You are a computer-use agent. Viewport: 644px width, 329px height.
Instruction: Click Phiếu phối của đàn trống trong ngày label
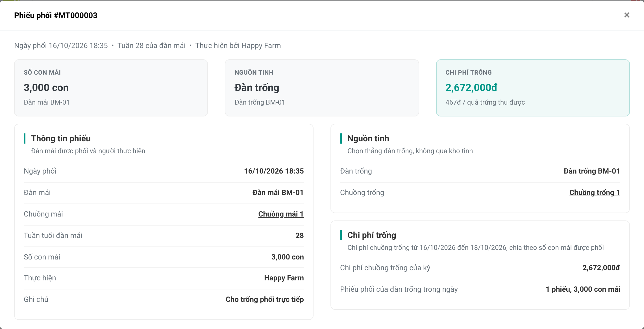coord(399,289)
